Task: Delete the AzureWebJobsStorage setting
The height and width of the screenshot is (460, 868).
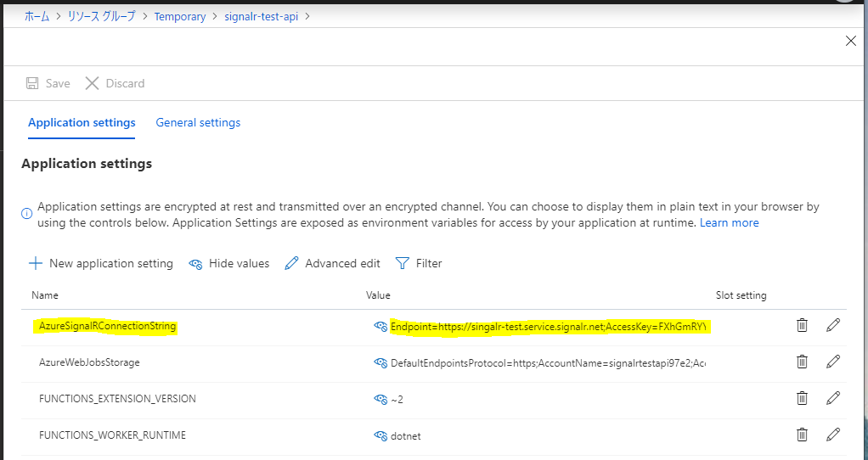Action: (802, 362)
